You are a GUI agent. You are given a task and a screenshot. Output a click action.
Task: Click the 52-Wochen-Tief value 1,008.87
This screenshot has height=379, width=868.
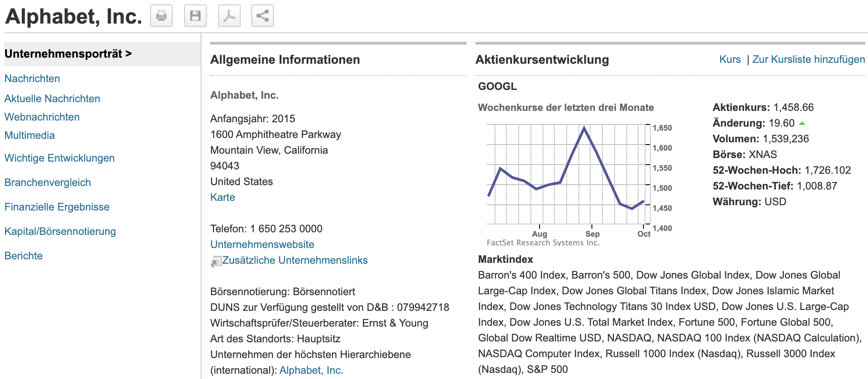[x=817, y=186]
